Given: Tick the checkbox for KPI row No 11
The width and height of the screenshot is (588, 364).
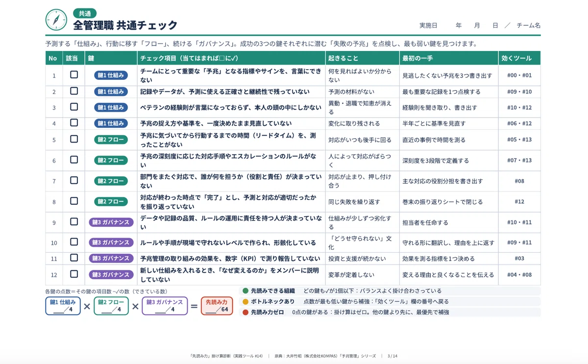Looking at the screenshot, I should click(x=74, y=258).
